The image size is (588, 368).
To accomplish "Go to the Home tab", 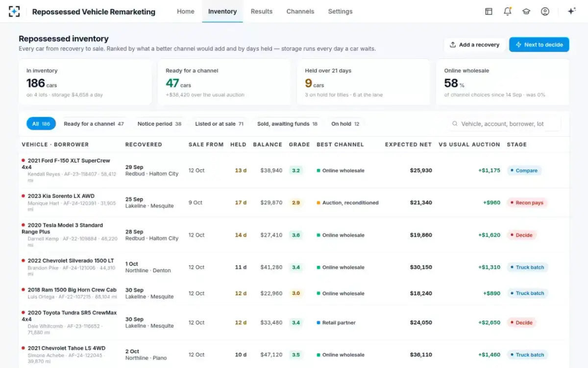I will (x=186, y=11).
